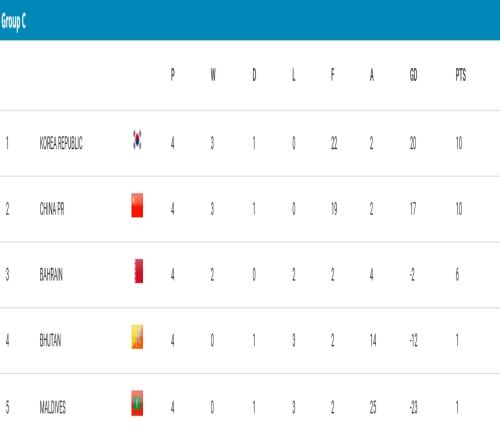Click Korea Republic's points value 10
The width and height of the screenshot is (500, 440).
(459, 143)
